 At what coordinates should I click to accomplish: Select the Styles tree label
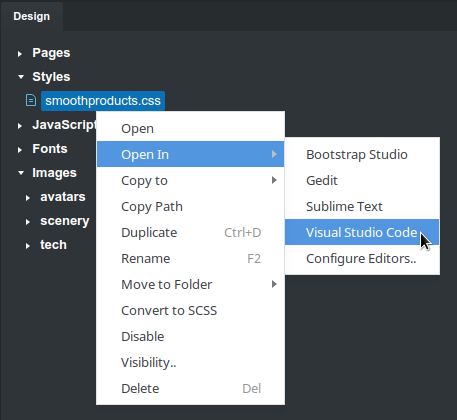point(51,77)
